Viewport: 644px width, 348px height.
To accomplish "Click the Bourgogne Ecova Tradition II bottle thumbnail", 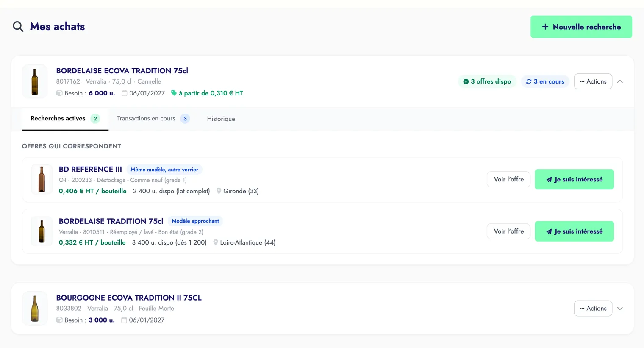I will pyautogui.click(x=35, y=309).
